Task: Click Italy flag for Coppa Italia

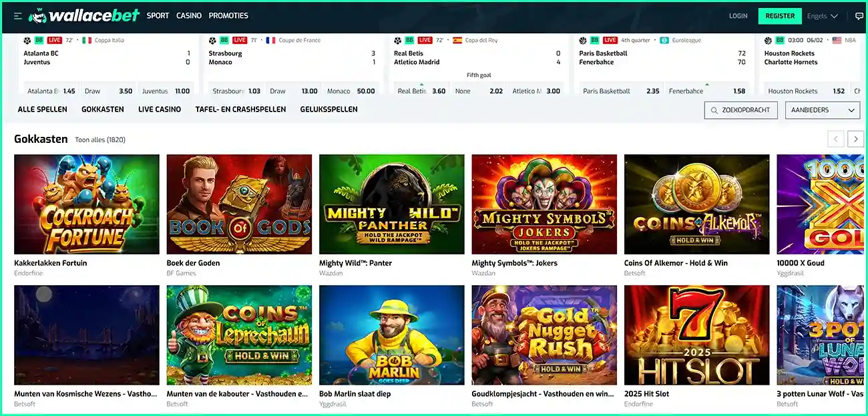Action: click(87, 40)
